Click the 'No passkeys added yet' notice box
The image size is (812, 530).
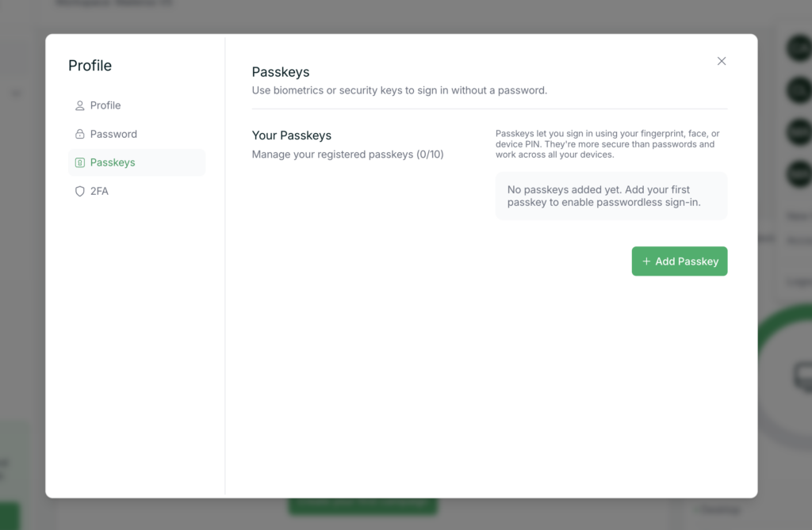coord(611,196)
